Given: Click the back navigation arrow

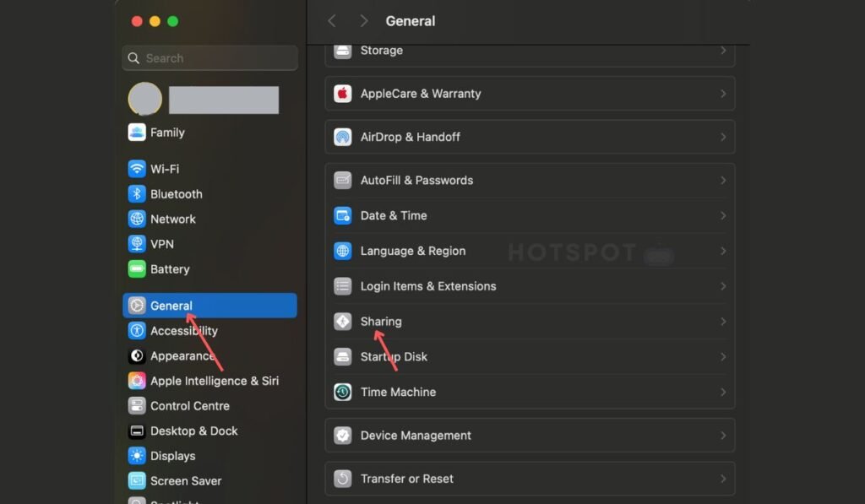Looking at the screenshot, I should pos(332,20).
